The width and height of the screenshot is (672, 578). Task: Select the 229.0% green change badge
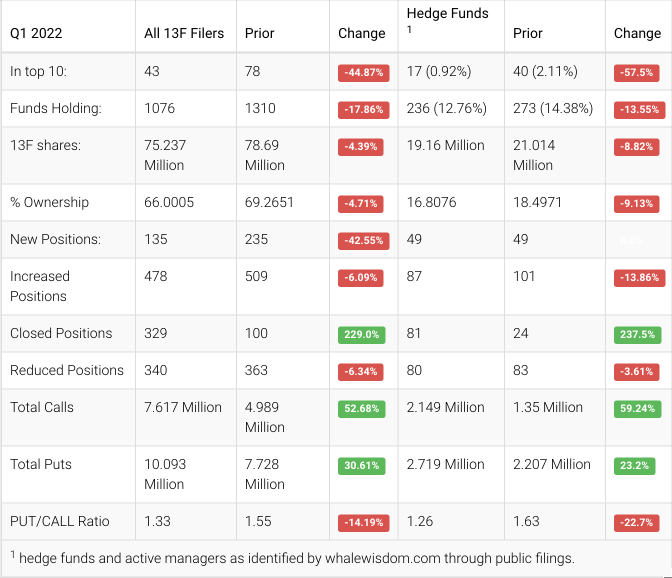(362, 334)
